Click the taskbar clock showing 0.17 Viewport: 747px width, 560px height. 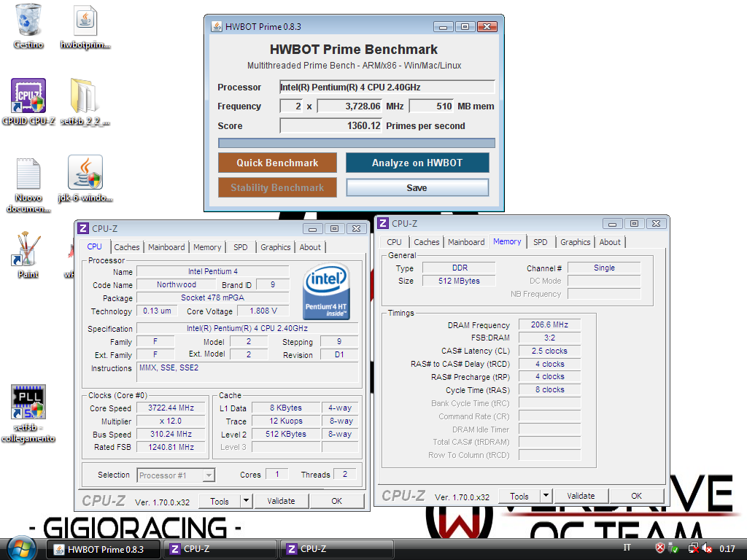[727, 548]
